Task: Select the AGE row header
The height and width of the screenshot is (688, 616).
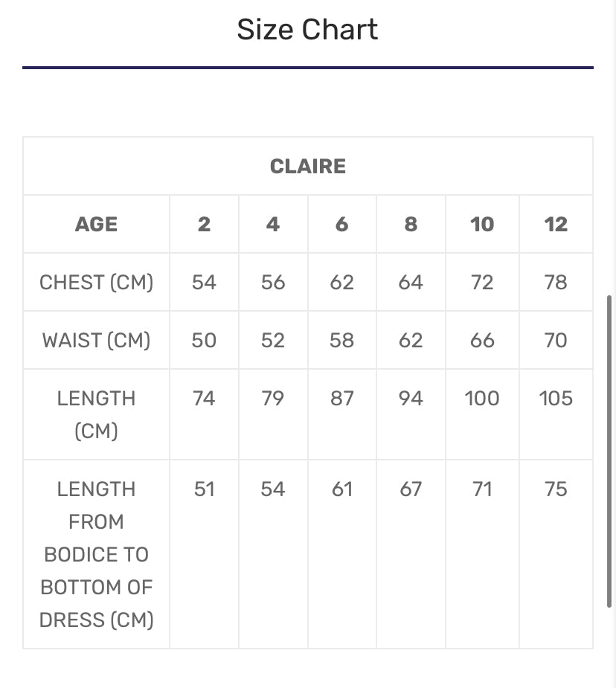Action: click(96, 224)
